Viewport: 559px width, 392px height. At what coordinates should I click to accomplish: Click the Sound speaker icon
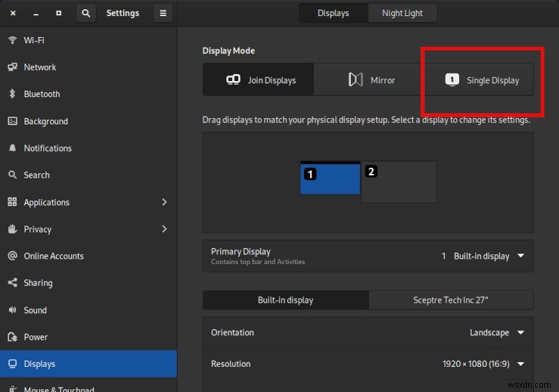click(12, 310)
